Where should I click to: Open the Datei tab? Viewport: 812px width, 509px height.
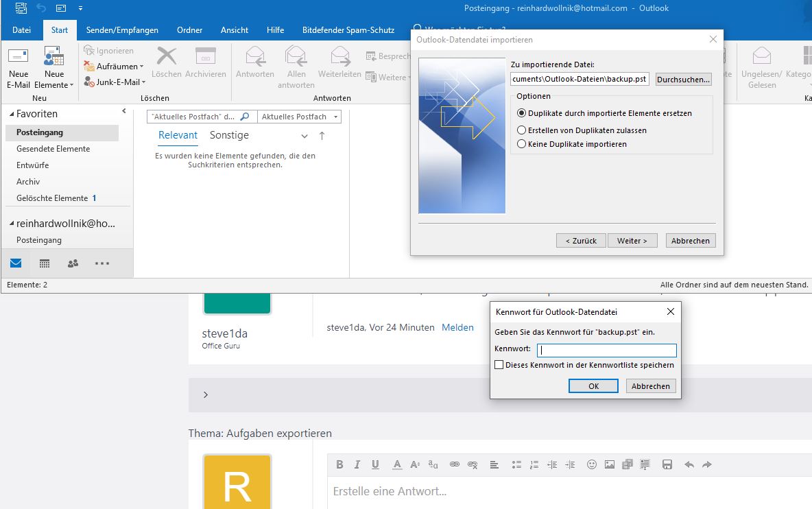coord(22,30)
